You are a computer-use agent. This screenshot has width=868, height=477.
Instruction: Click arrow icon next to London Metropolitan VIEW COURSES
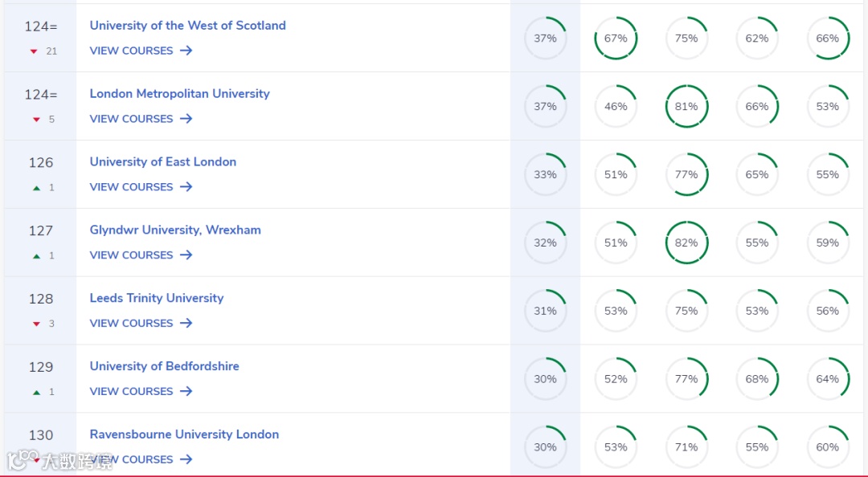coord(186,118)
